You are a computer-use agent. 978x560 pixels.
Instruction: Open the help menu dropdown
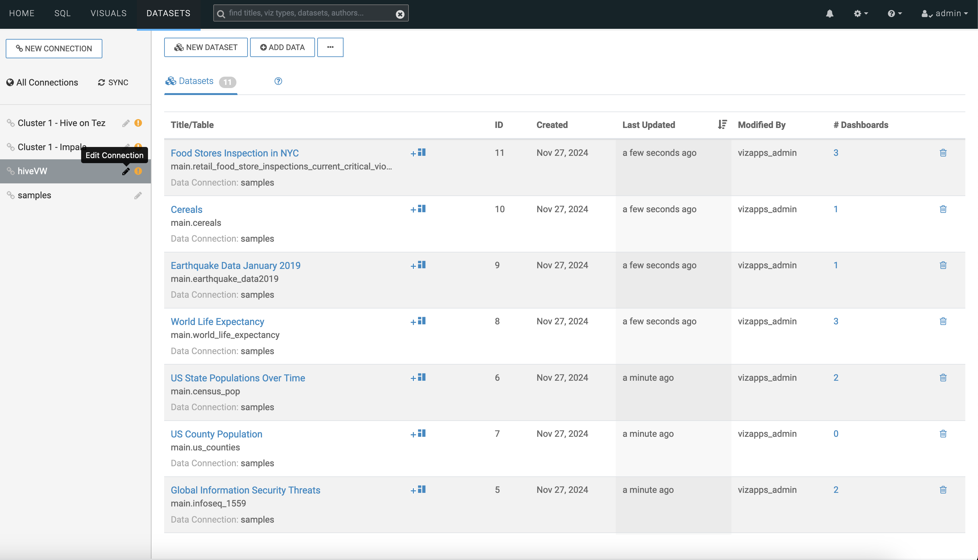pos(894,14)
